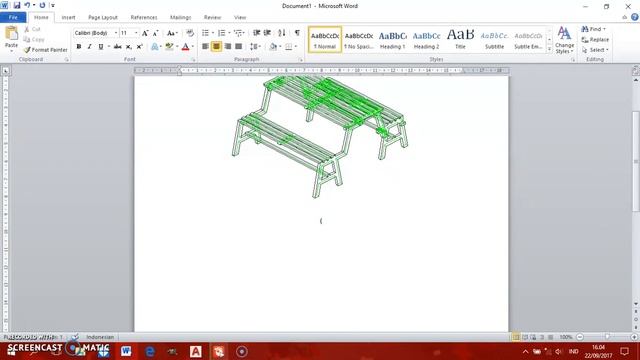This screenshot has width=640, height=360.
Task: Click Increase Indent icon
Action: coord(267,33)
